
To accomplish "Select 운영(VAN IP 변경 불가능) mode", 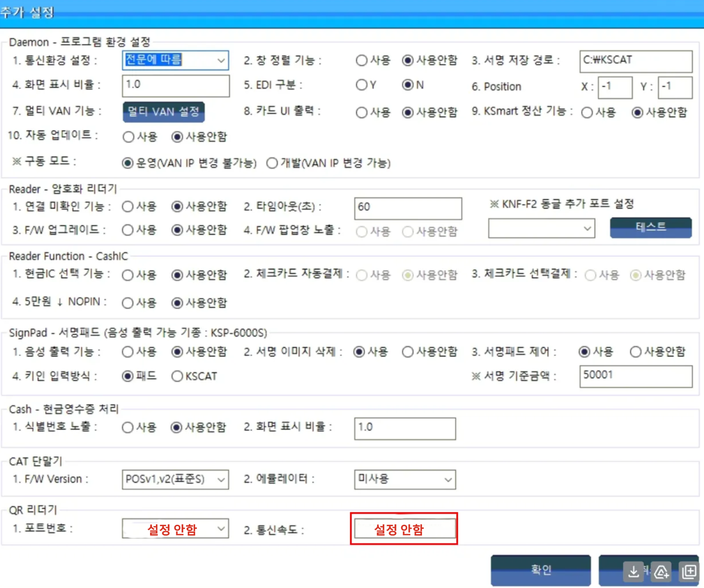I will point(189,163).
